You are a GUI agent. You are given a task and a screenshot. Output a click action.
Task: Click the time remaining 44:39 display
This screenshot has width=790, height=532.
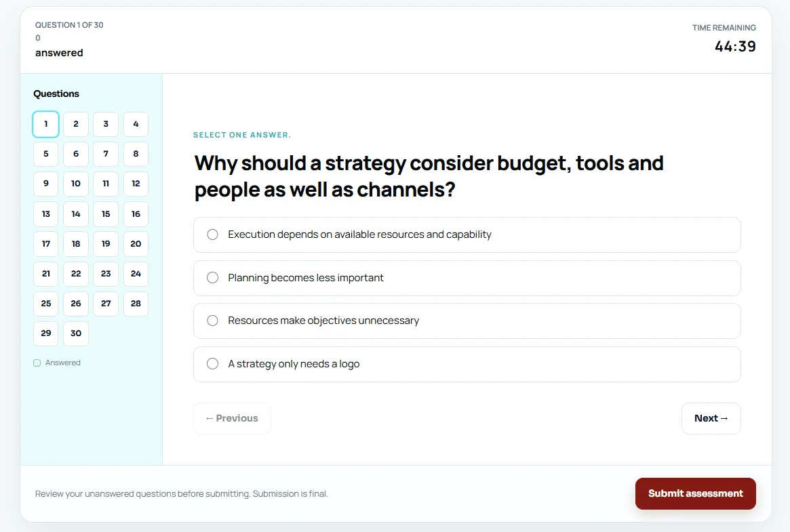[735, 47]
